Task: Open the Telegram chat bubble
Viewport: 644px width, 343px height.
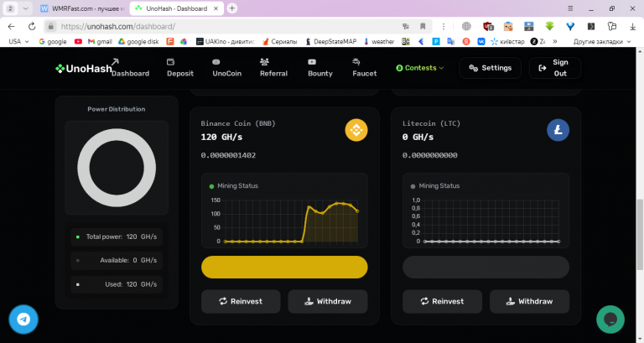Action: (x=23, y=320)
